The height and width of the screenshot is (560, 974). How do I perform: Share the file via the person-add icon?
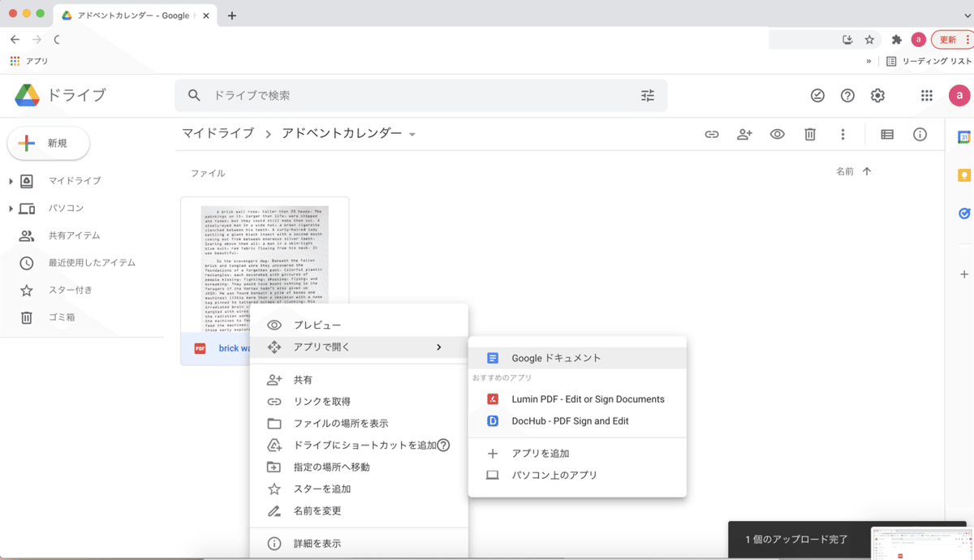(744, 135)
